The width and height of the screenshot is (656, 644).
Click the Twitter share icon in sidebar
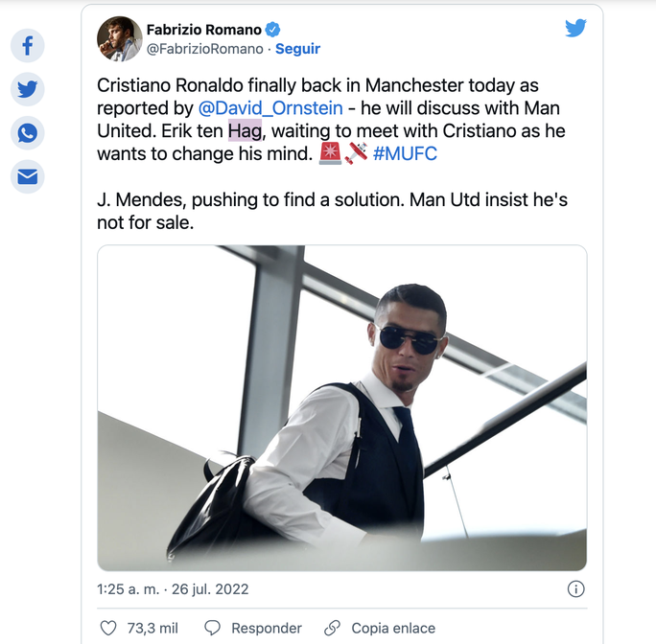tap(27, 89)
